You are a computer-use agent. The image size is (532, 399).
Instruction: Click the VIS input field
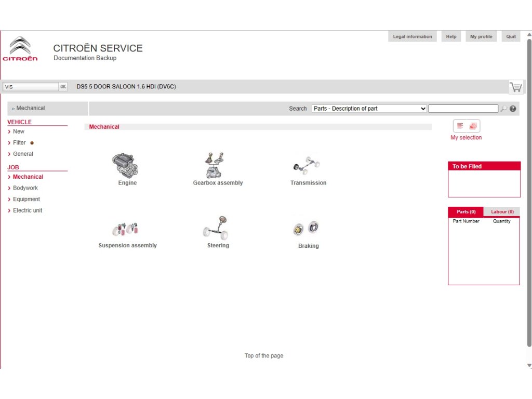[30, 87]
